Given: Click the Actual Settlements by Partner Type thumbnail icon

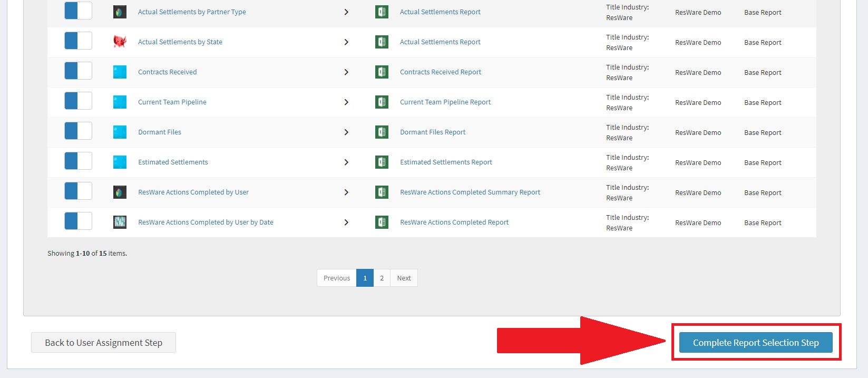Looking at the screenshot, I should pos(120,12).
